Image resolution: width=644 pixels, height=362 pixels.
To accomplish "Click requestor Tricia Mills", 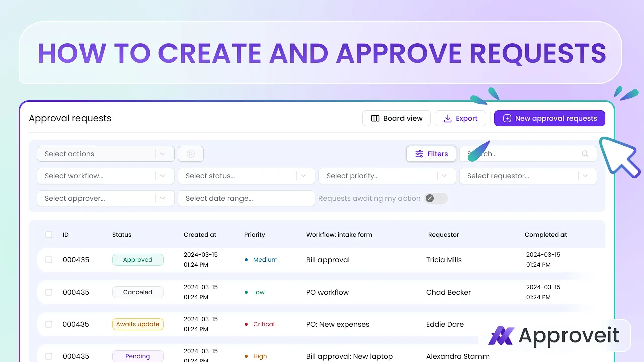I will (444, 260).
